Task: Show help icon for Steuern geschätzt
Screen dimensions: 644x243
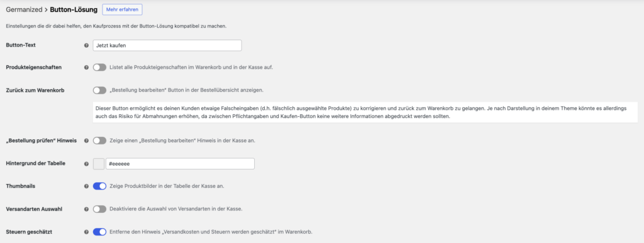Action: coord(86,232)
